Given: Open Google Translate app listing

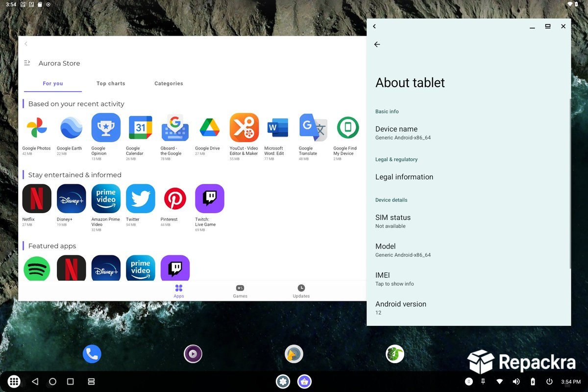Looking at the screenshot, I should point(313,128).
